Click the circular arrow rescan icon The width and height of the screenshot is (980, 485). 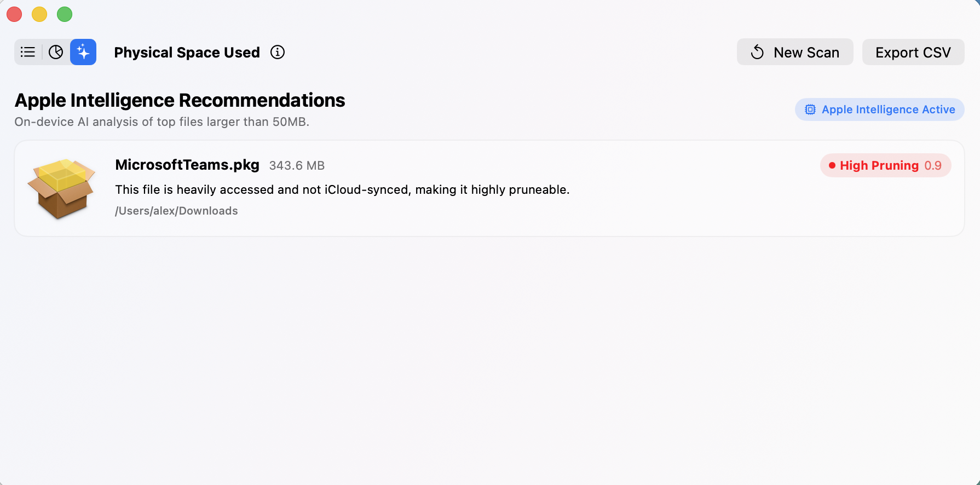[757, 52]
